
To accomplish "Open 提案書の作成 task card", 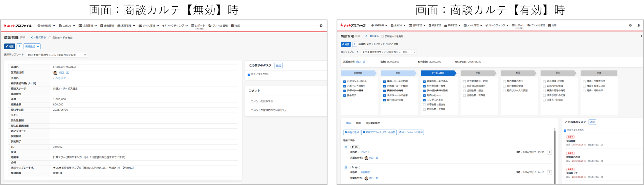I will pos(603,157).
